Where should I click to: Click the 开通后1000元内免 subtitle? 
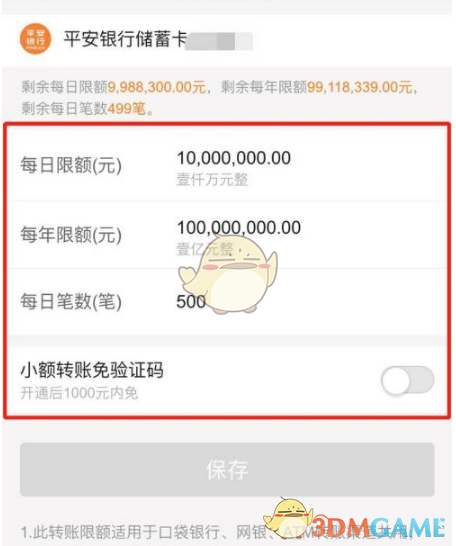pos(79,393)
